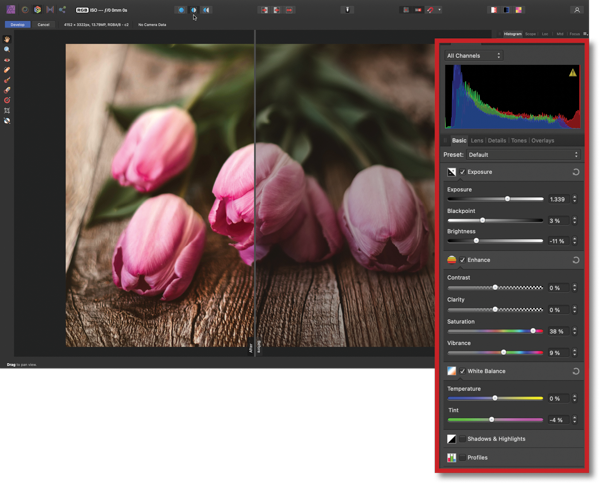Select the Overlay Erase tool
The height and width of the screenshot is (484, 600).
pyautogui.click(x=7, y=90)
